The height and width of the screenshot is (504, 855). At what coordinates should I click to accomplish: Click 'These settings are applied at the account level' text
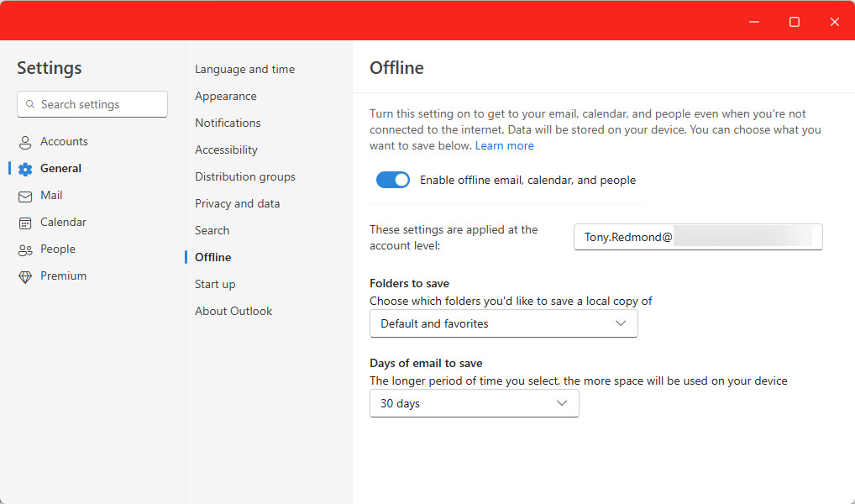[454, 237]
